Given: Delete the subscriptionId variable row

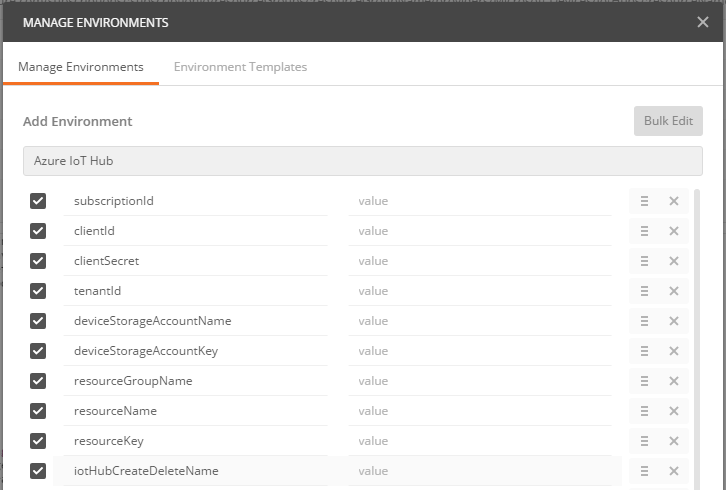Looking at the screenshot, I should click(674, 201).
